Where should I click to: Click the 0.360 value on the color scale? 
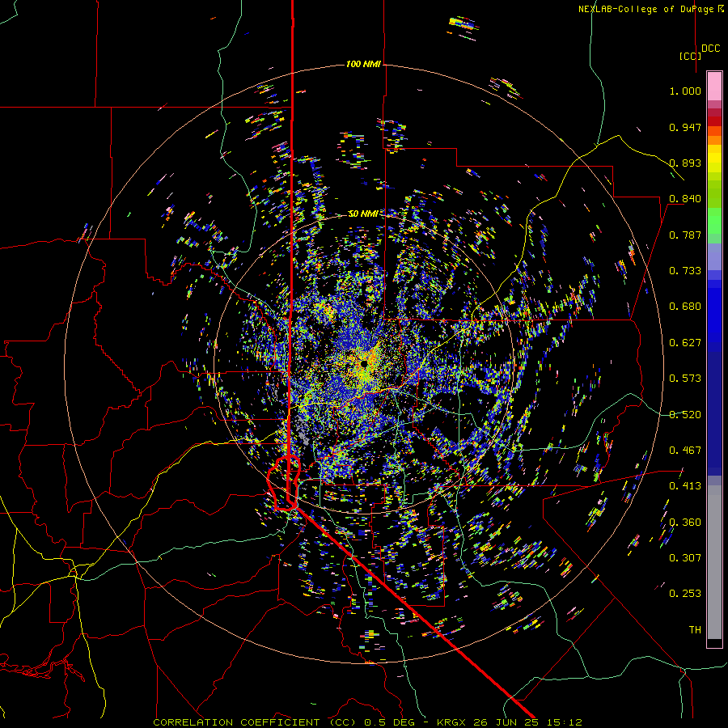pyautogui.click(x=685, y=523)
